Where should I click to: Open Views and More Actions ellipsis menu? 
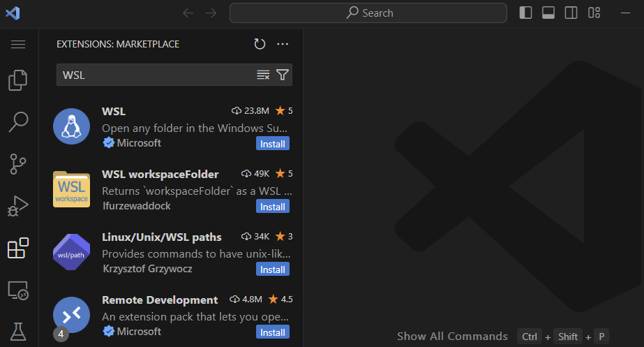(283, 44)
